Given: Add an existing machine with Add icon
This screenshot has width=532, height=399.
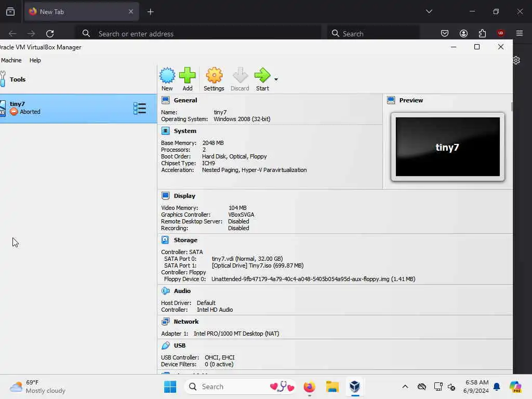Looking at the screenshot, I should pyautogui.click(x=187, y=75).
